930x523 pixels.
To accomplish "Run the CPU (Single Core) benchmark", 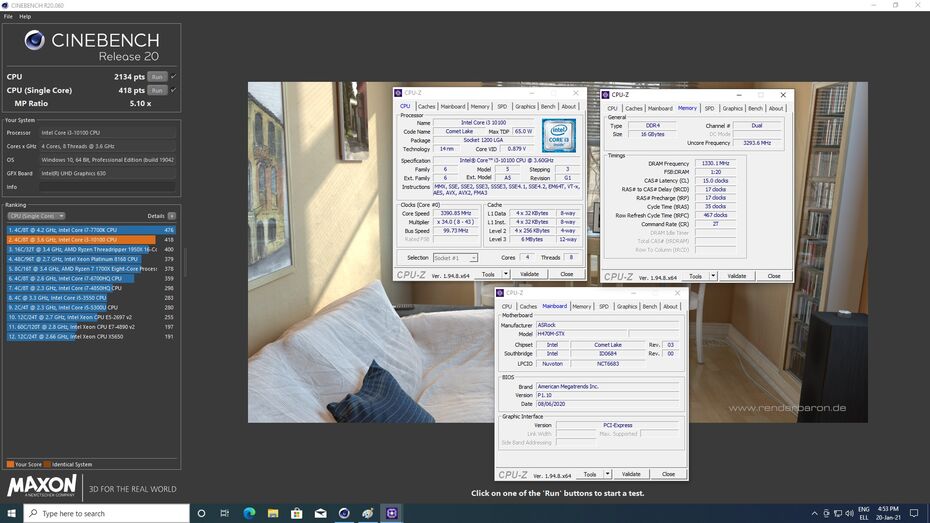I will [x=157, y=90].
